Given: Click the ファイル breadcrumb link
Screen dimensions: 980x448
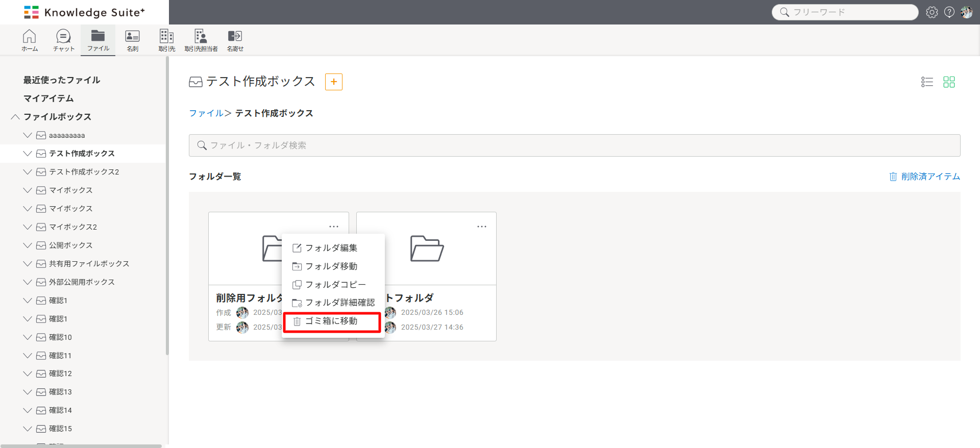Looking at the screenshot, I should pyautogui.click(x=206, y=113).
